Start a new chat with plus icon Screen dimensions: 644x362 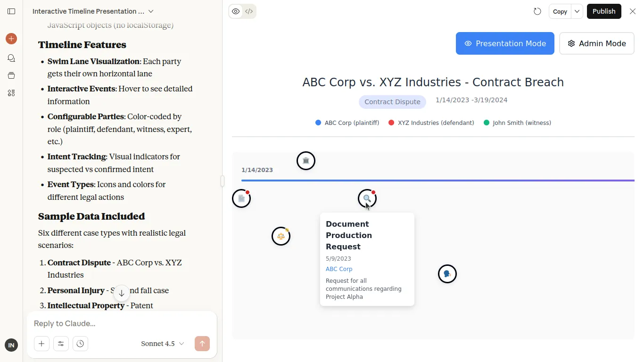point(11,39)
